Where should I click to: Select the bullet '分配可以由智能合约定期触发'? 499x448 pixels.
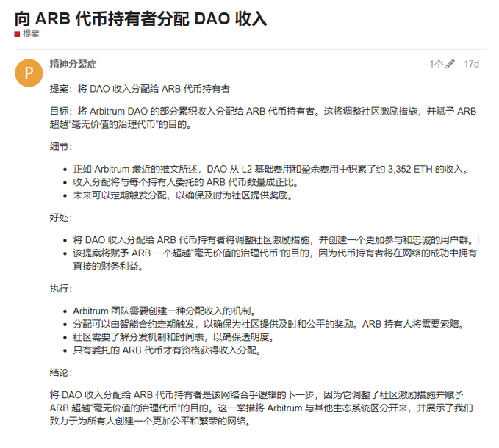pyautogui.click(x=269, y=324)
